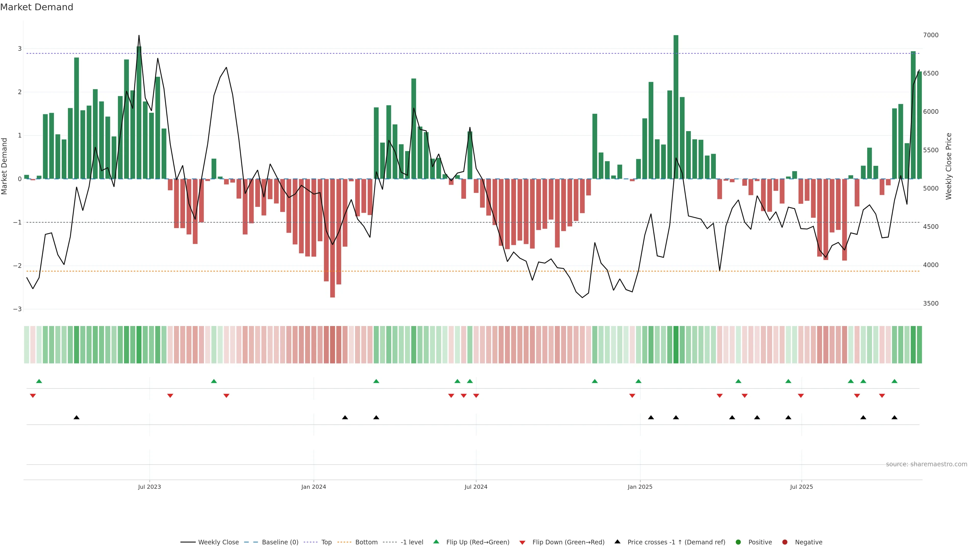Click the green Positive circle legend icon

pos(738,542)
